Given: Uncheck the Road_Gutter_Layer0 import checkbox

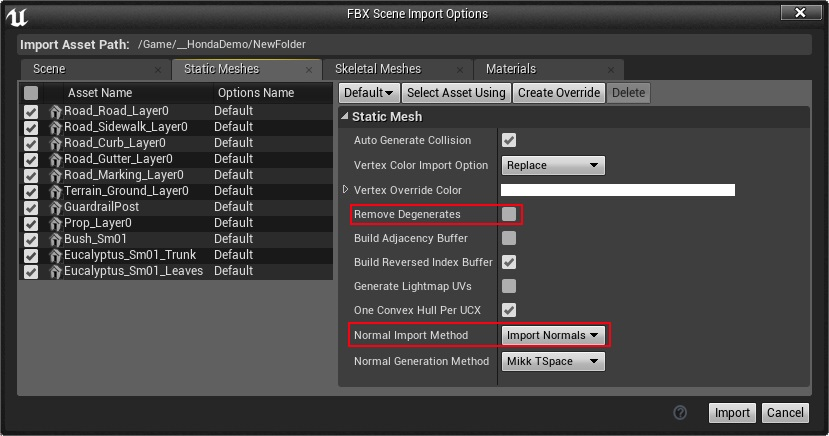Looking at the screenshot, I should click(x=31, y=160).
